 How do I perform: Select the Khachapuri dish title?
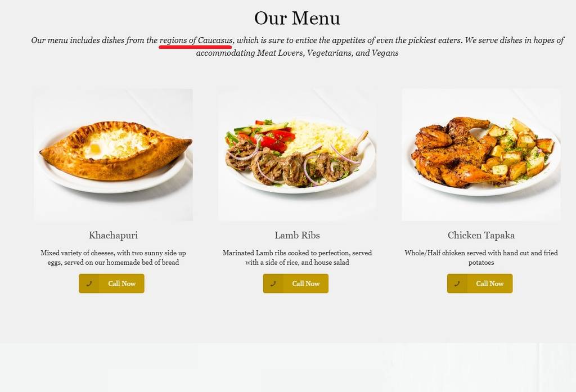coord(113,235)
